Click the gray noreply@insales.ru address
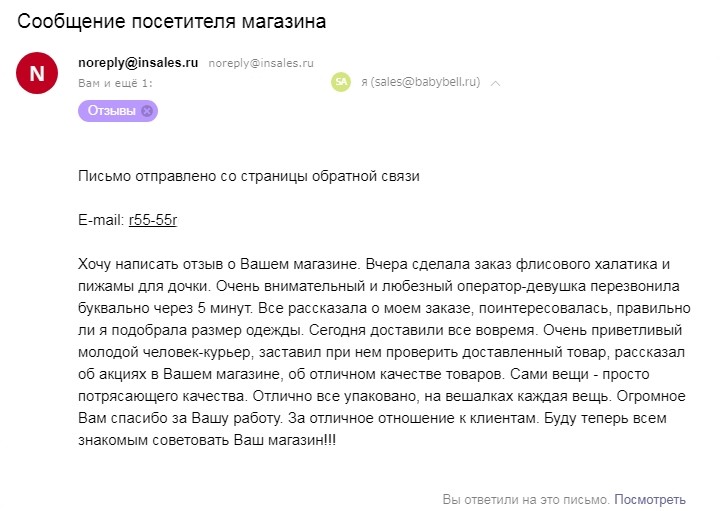This screenshot has height=511, width=726. 261,63
